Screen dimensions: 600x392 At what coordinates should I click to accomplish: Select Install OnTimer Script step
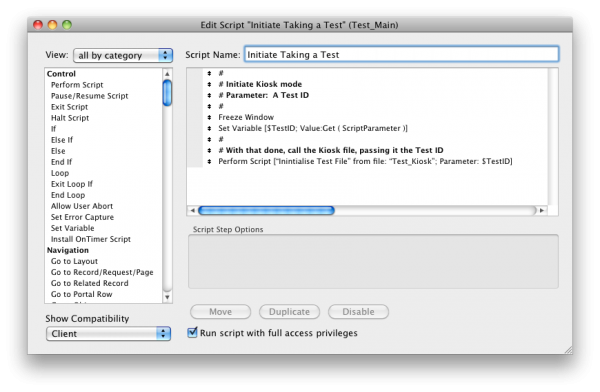(x=91, y=239)
